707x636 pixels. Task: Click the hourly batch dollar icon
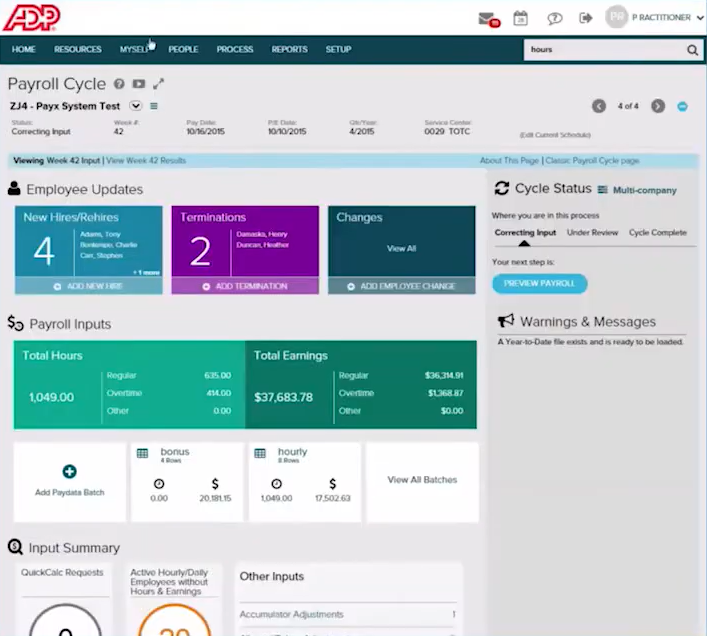click(x=332, y=484)
